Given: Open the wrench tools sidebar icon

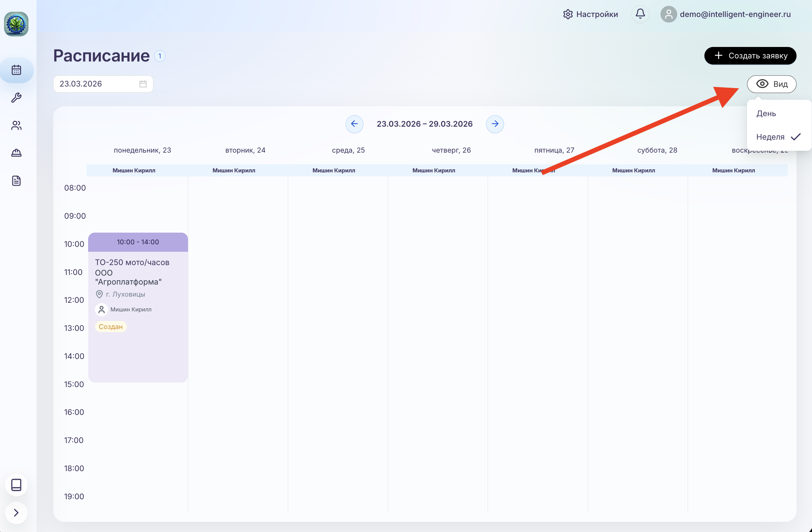Looking at the screenshot, I should (16, 98).
